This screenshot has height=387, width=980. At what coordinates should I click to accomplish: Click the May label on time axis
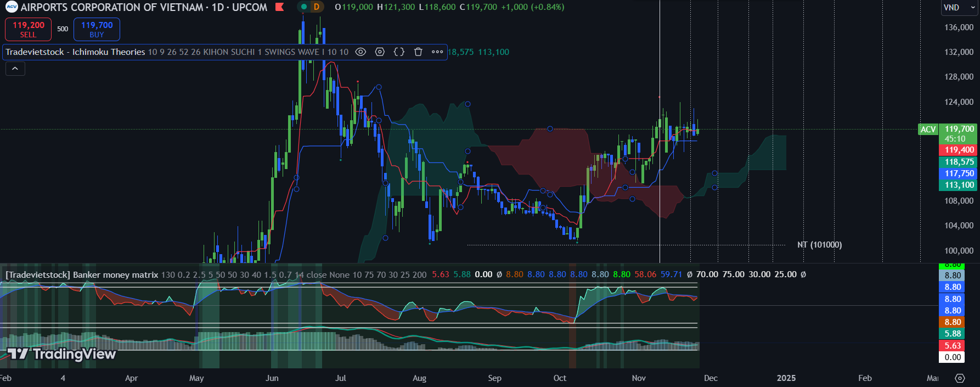pos(196,378)
